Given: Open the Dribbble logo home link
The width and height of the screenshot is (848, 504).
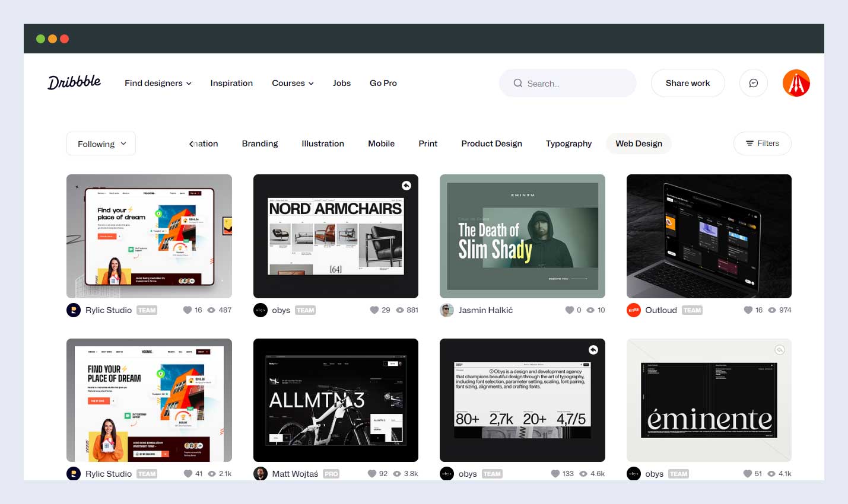Looking at the screenshot, I should click(74, 82).
